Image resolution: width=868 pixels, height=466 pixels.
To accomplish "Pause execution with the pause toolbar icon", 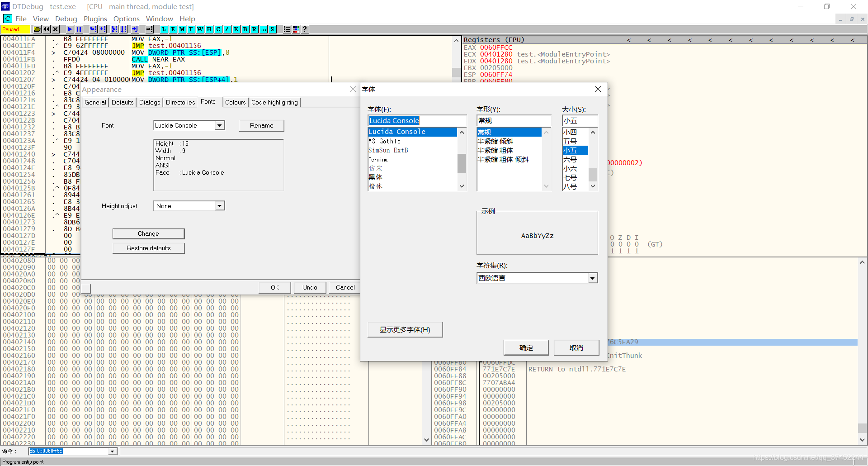I will [79, 29].
